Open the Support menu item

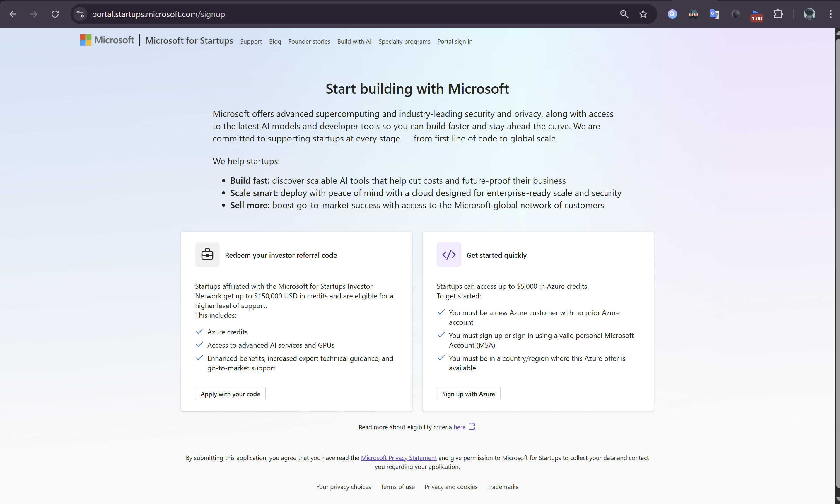[x=251, y=41]
